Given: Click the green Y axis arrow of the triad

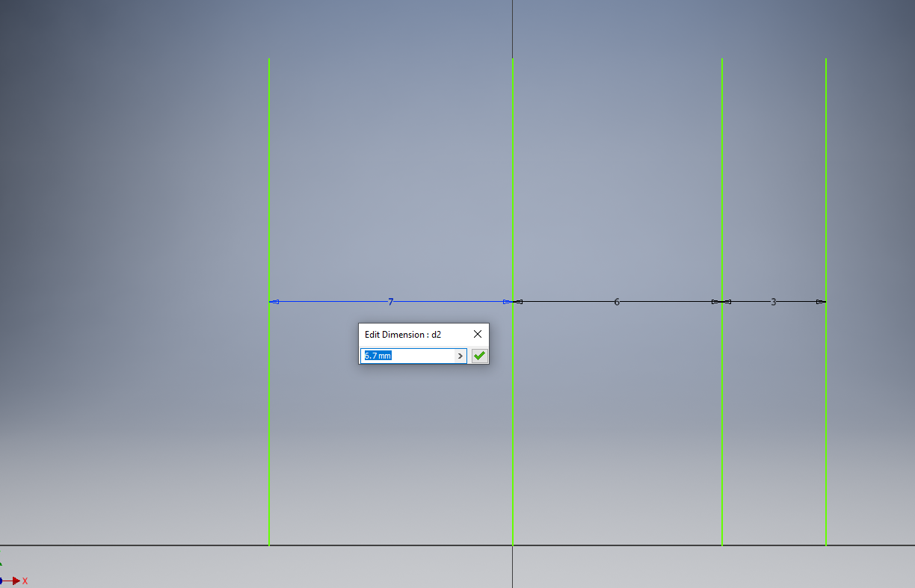Looking at the screenshot, I should tap(1, 564).
